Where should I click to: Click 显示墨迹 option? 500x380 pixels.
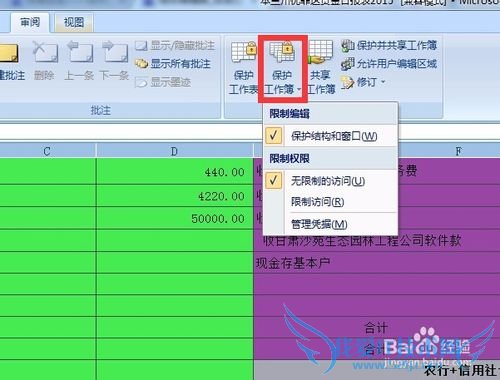pos(163,82)
